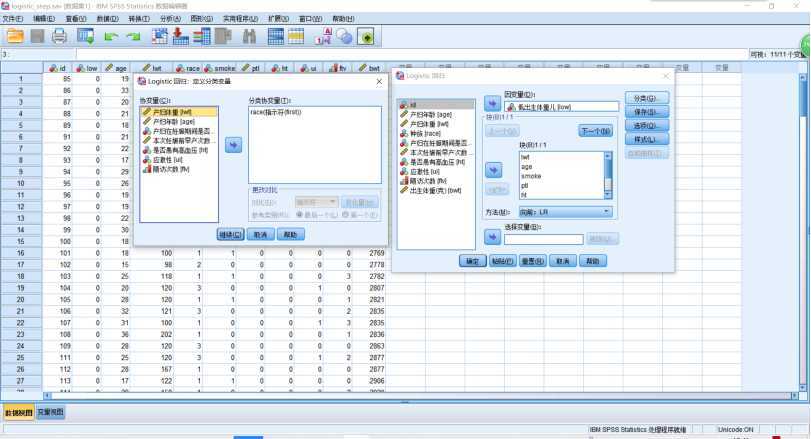The image size is (811, 439).
Task: Click the Go to case toolbar icon
Action: [x=160, y=36]
